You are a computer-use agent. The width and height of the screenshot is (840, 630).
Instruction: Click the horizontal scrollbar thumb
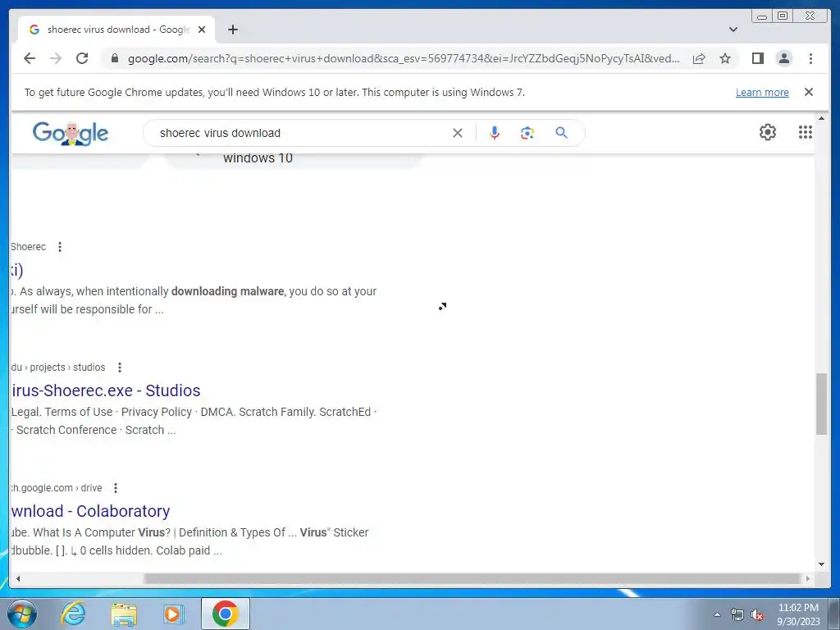(472, 578)
